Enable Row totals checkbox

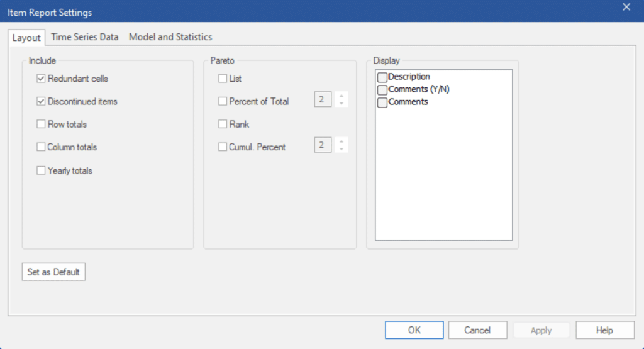[x=41, y=124]
